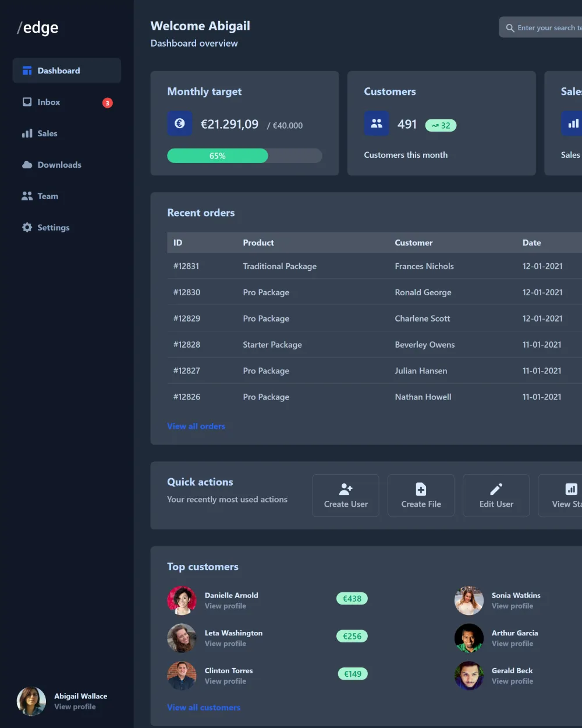Navigate to Team page
Viewport: 582px width, 728px height.
(67, 196)
